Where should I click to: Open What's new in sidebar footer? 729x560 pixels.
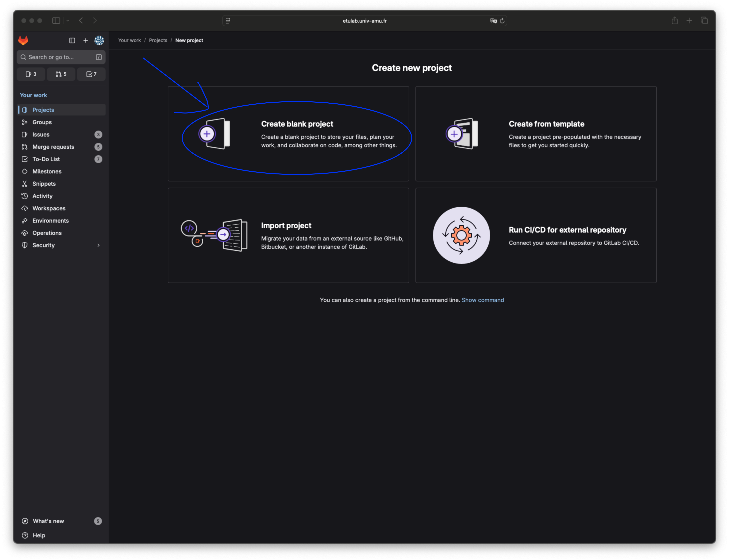(x=48, y=521)
